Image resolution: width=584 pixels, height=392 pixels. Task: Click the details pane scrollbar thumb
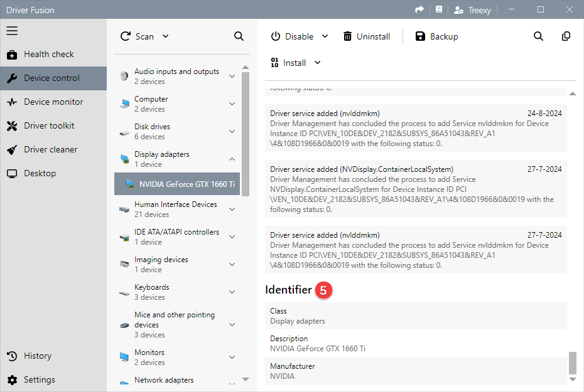pos(573,363)
